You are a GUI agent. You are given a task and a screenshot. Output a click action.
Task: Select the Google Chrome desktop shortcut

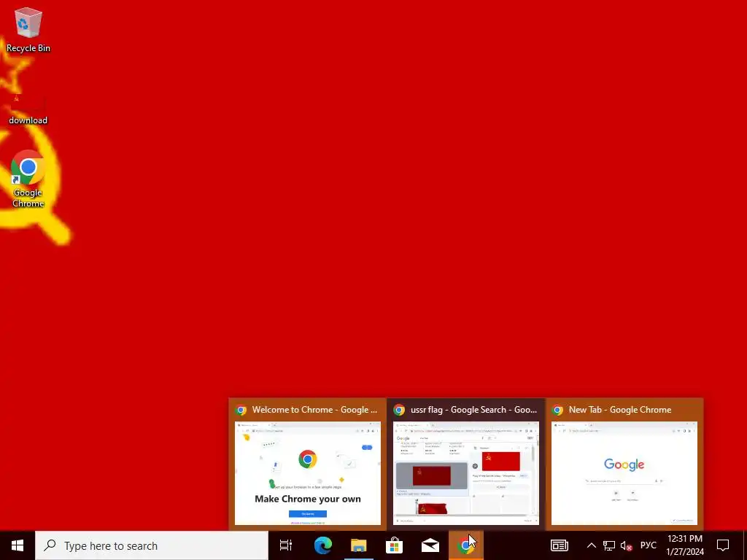[28, 179]
